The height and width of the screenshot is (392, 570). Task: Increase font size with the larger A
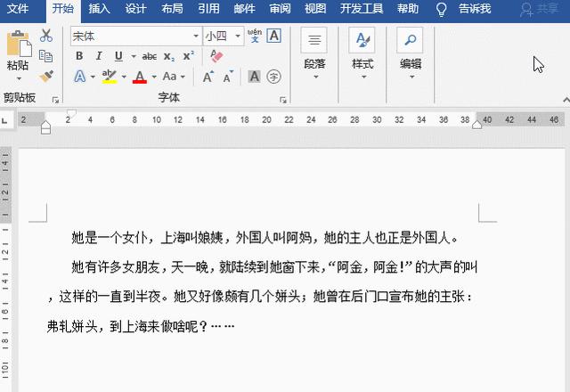208,77
